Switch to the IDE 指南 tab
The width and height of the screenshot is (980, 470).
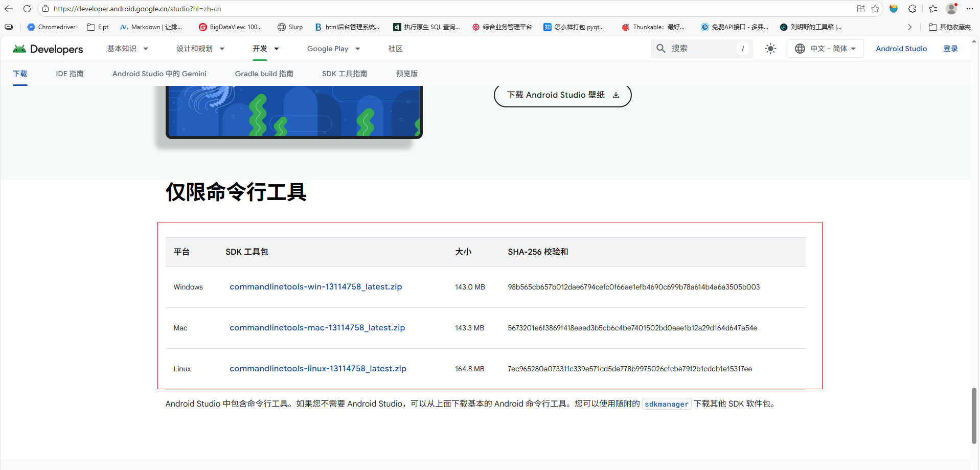70,74
